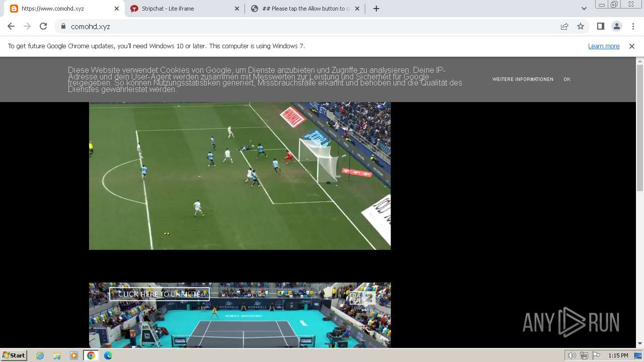Expand the tab search dropdown arrow
The height and width of the screenshot is (362, 644).
coord(584,9)
